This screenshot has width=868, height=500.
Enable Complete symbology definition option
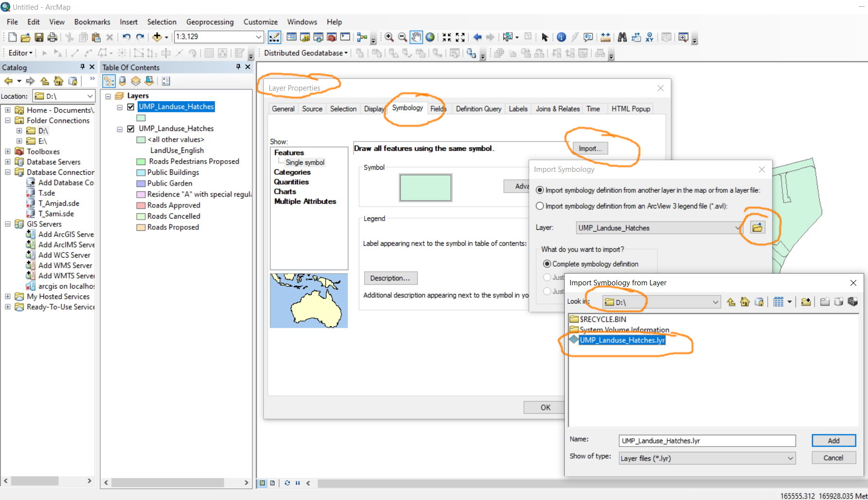547,263
